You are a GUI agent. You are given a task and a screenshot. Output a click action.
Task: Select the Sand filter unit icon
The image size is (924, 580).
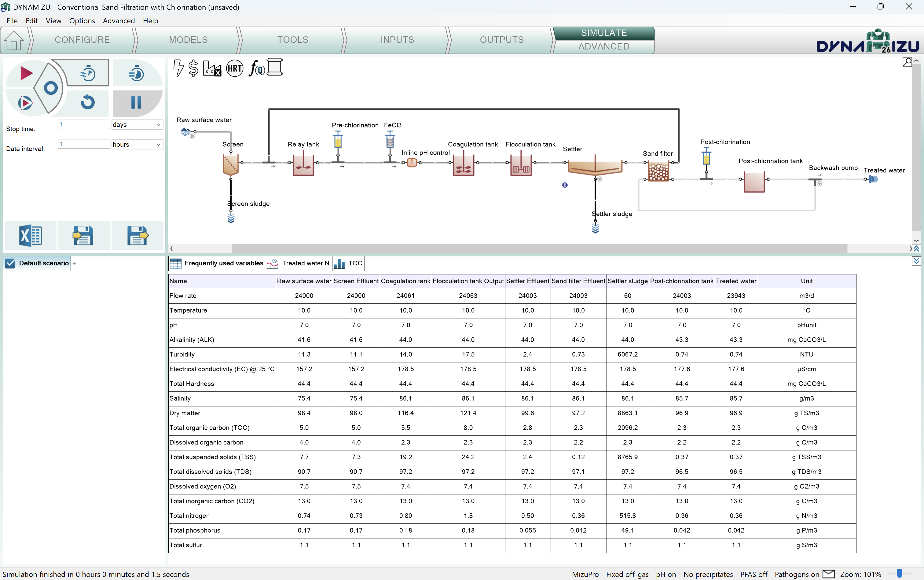tap(658, 172)
